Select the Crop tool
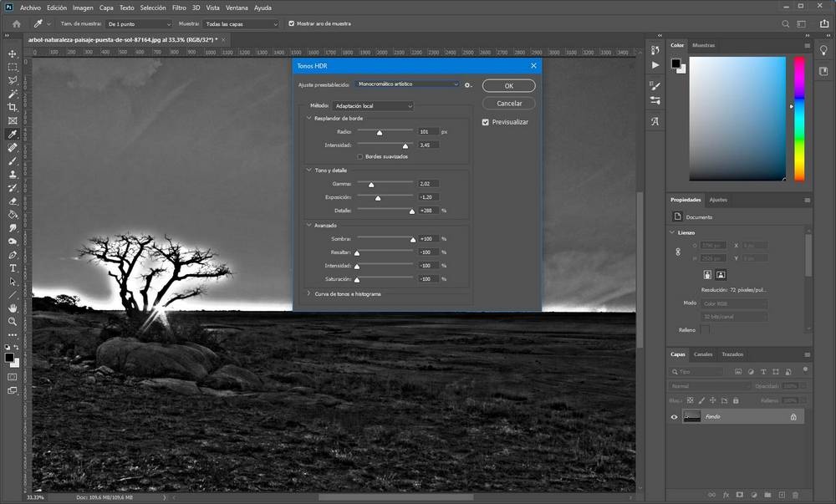This screenshot has height=504, width=836. click(x=13, y=107)
